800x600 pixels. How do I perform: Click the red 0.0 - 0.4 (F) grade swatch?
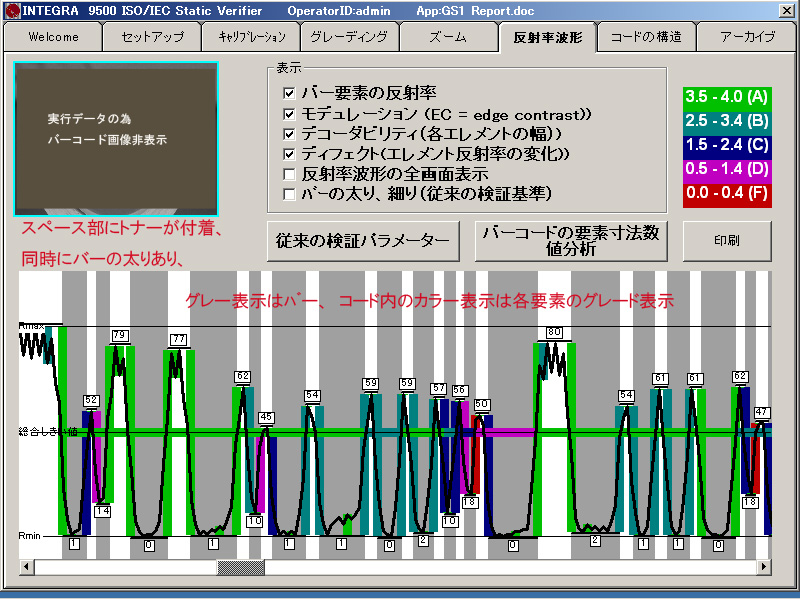(727, 192)
